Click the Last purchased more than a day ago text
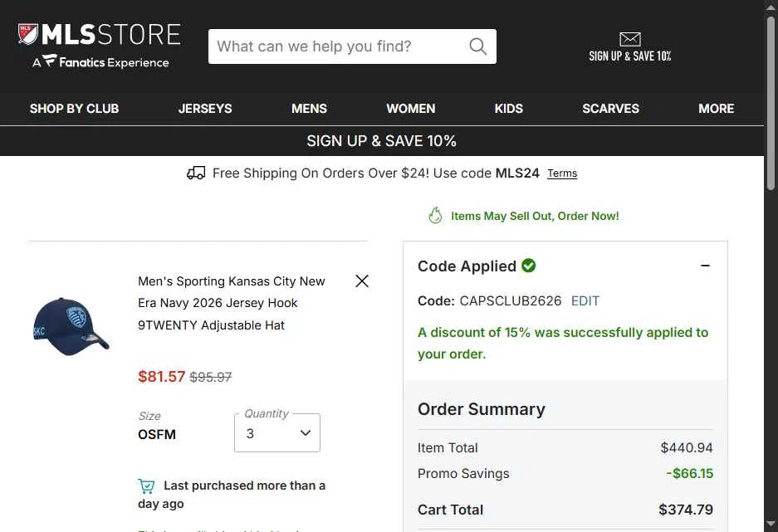The height and width of the screenshot is (532, 778). click(232, 495)
